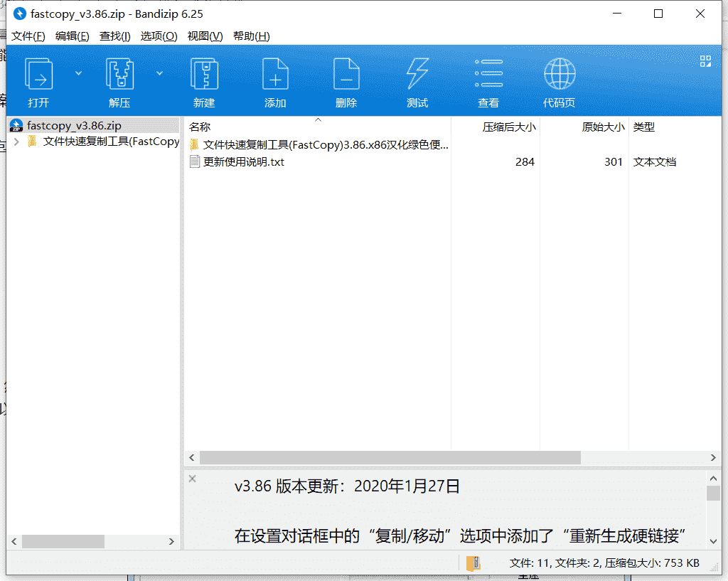Image resolution: width=728 pixels, height=581 pixels.
Task: Sort by the 名称 column header
Action: pyautogui.click(x=200, y=127)
